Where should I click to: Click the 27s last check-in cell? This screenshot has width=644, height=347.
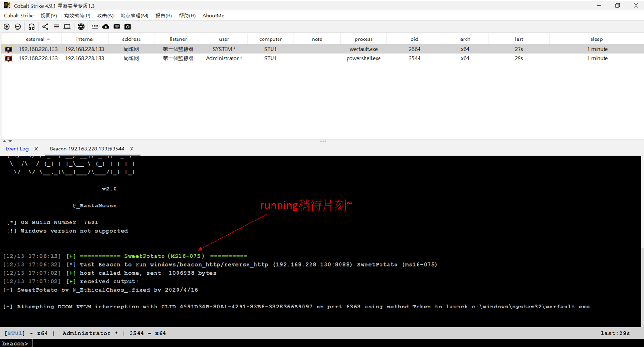point(519,49)
